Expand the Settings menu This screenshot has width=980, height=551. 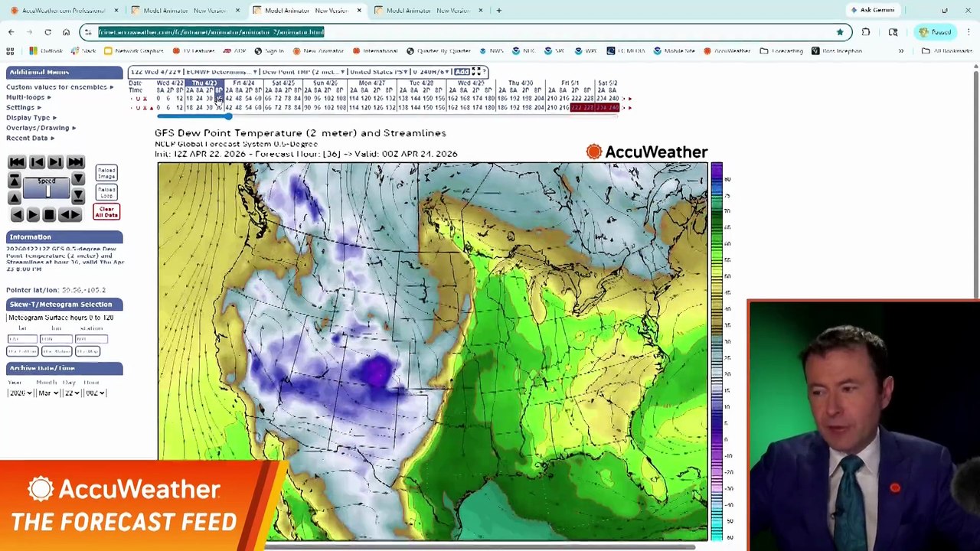(x=23, y=107)
